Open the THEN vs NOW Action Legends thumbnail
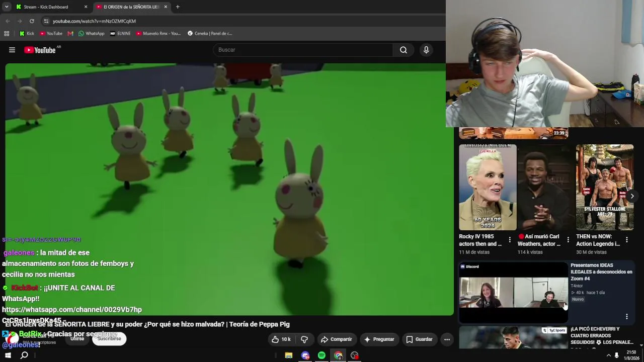 click(x=605, y=187)
